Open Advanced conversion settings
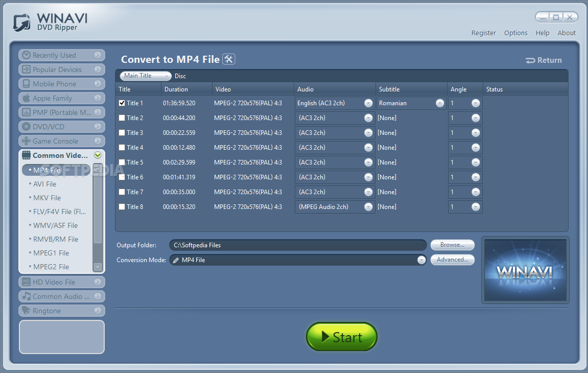 tap(452, 260)
